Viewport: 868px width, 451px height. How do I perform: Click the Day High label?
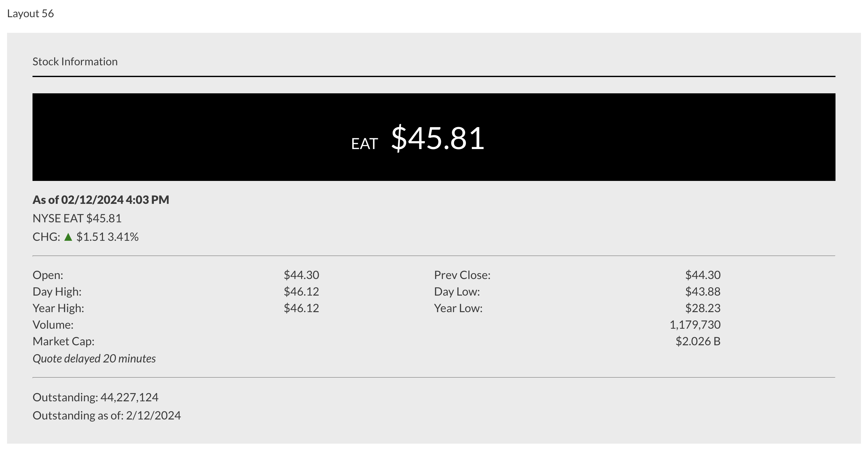pyautogui.click(x=57, y=291)
